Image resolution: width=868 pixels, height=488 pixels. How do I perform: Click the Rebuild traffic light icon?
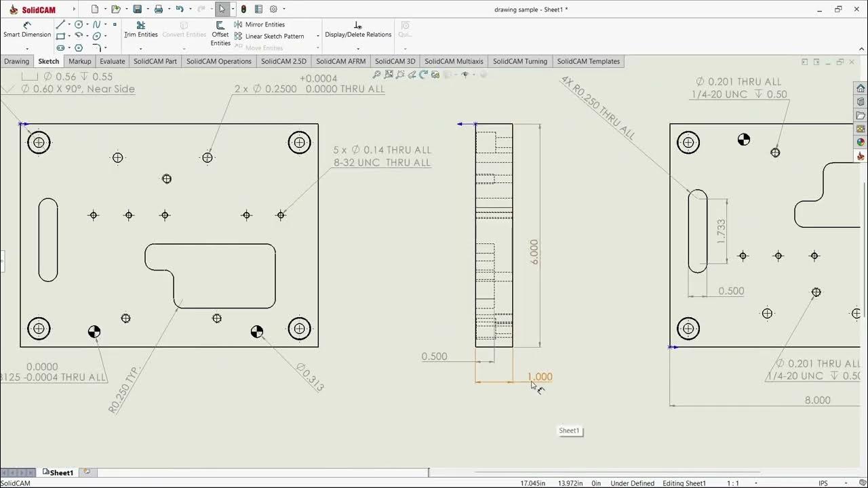point(243,9)
